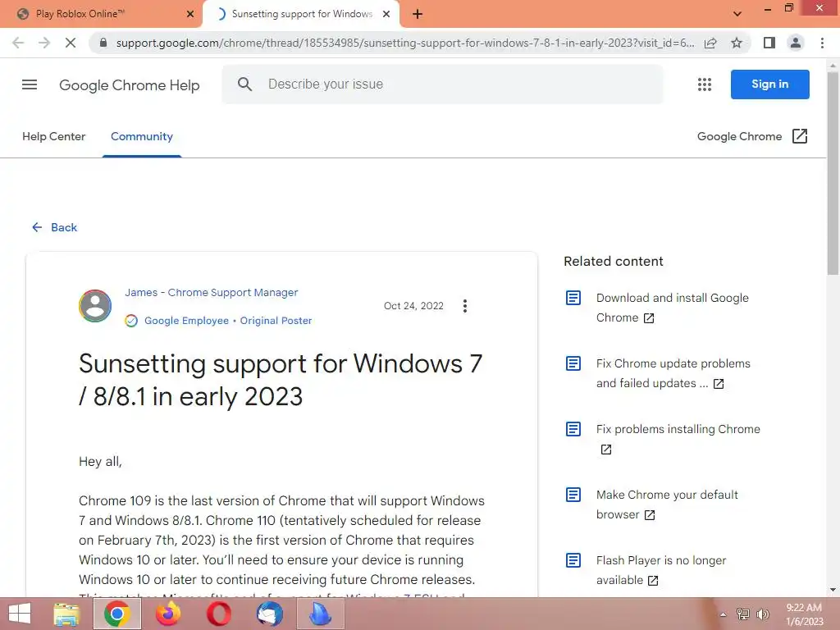Click the Sign in button

[x=769, y=84]
